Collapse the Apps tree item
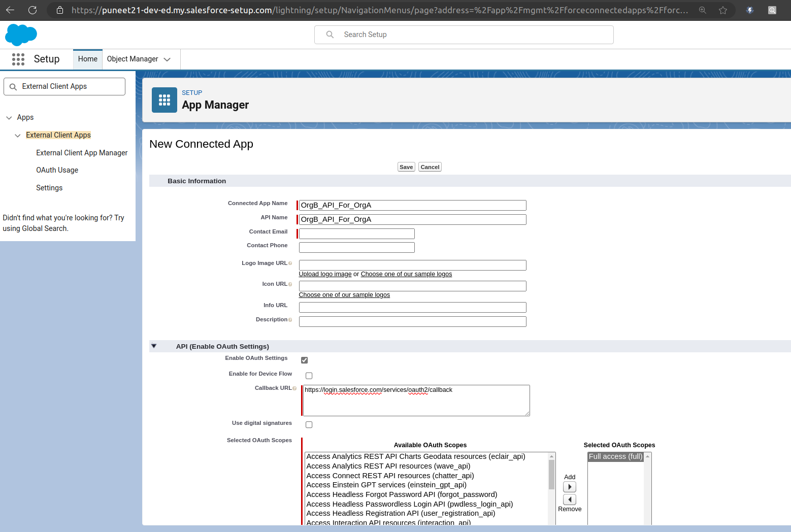 click(x=9, y=117)
